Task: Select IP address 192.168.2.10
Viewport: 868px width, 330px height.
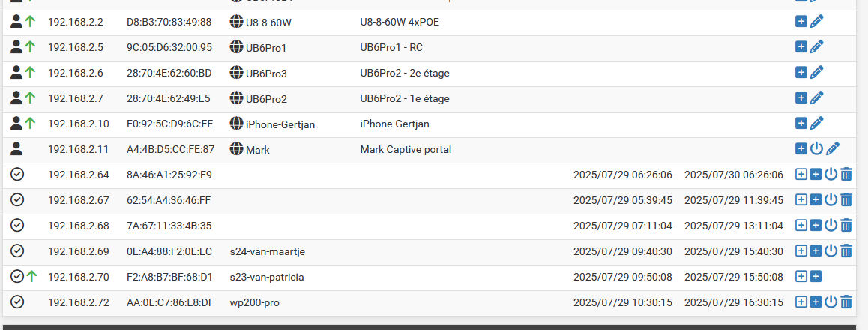Action: [79, 124]
